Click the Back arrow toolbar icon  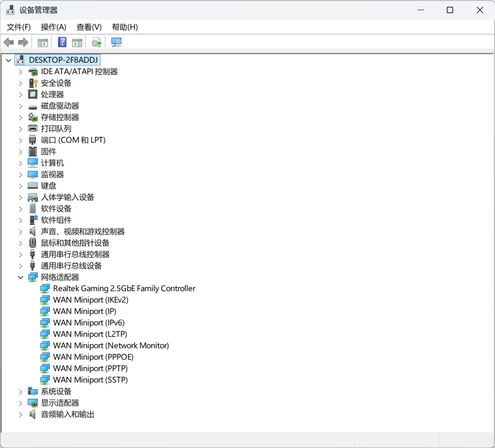(x=9, y=42)
